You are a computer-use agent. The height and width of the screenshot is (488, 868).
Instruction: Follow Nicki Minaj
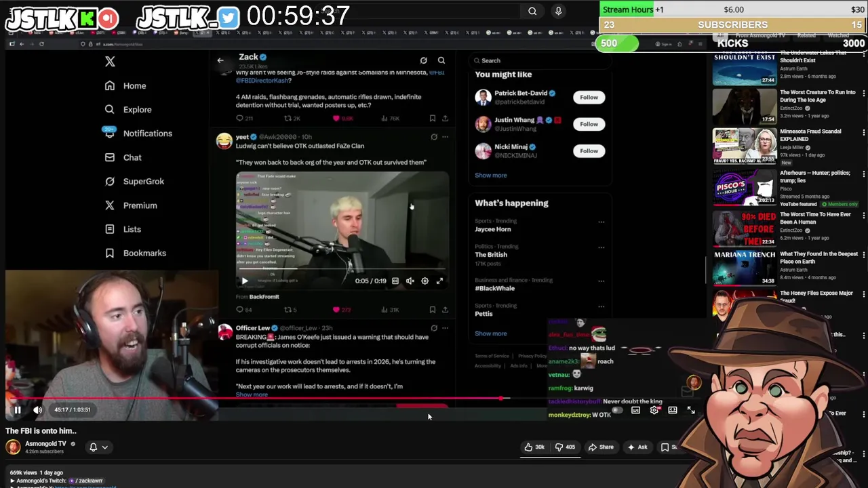point(589,151)
